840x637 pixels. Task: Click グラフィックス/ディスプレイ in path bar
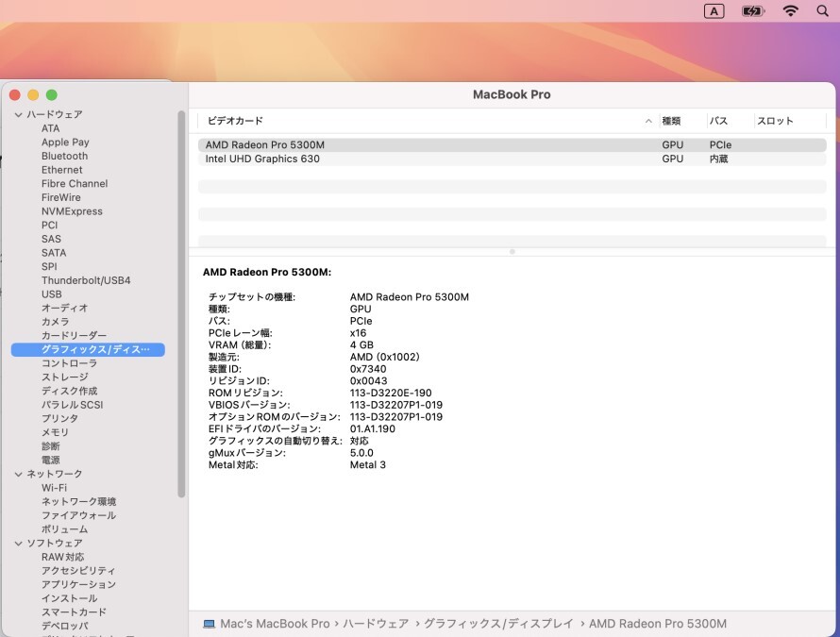click(x=498, y=624)
